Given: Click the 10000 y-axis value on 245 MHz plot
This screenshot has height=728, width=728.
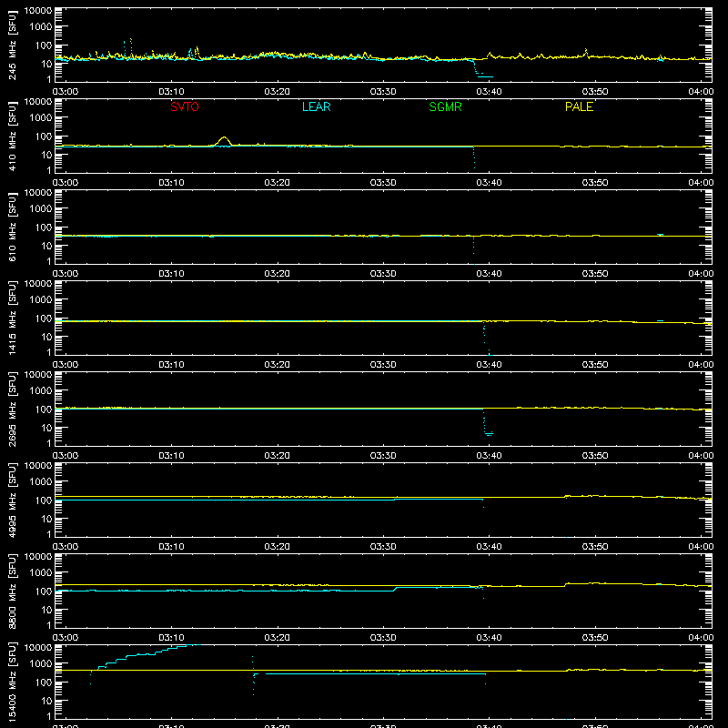Looking at the screenshot, I should [38, 11].
